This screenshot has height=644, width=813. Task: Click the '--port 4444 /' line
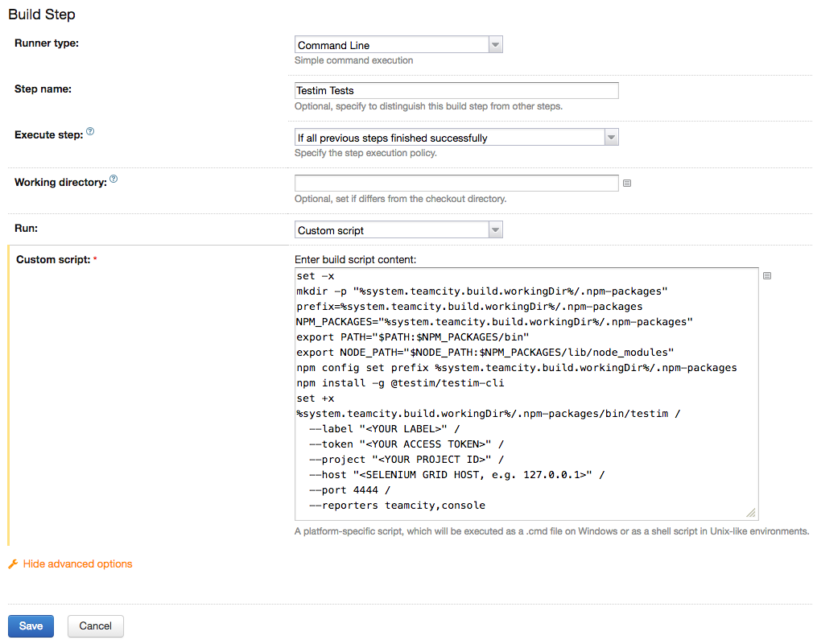point(349,490)
